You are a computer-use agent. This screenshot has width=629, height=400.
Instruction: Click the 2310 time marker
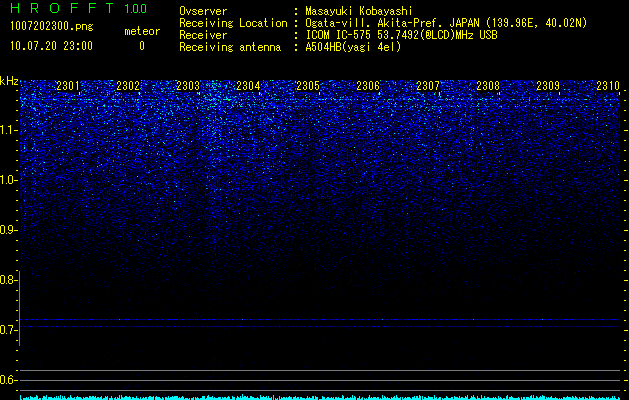point(608,85)
